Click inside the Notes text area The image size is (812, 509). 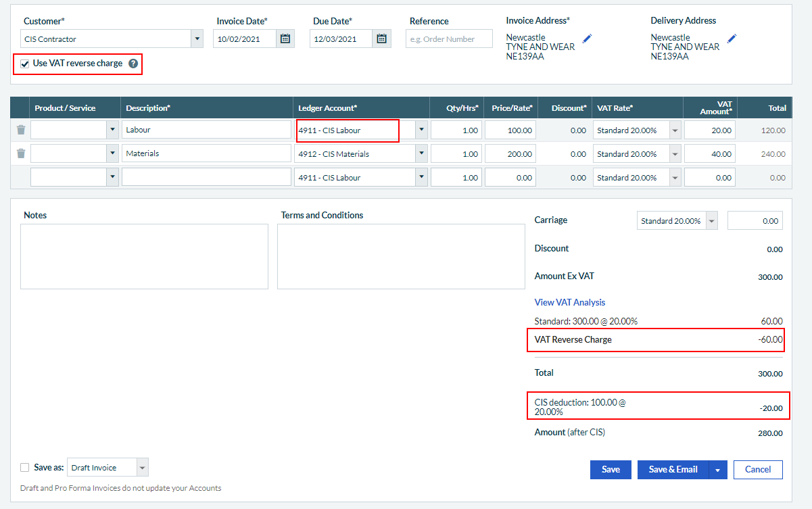144,256
